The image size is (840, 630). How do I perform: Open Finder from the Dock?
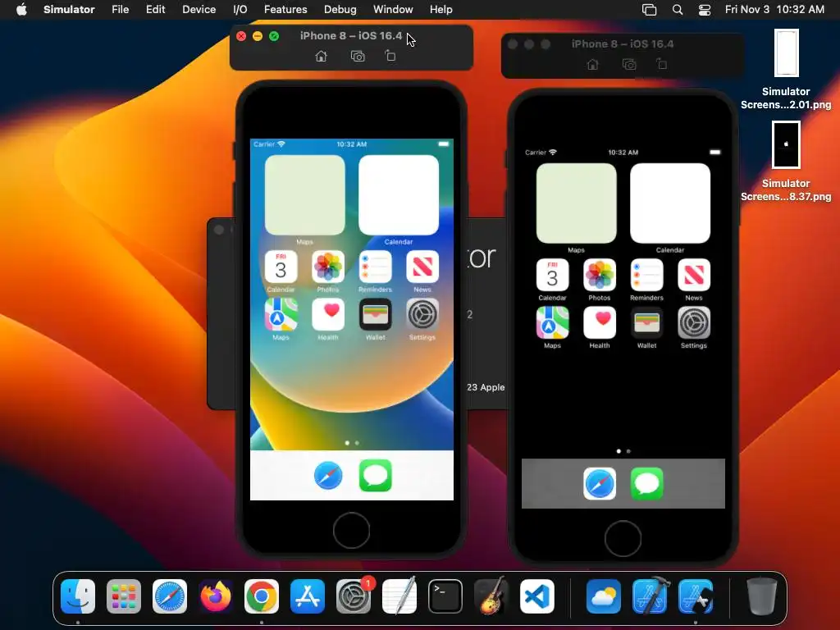[x=78, y=596]
